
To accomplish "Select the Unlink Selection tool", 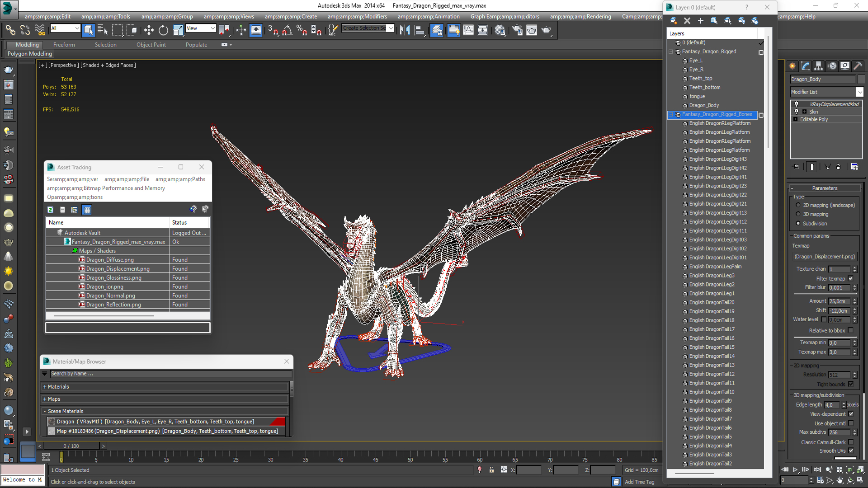I will click(x=25, y=30).
